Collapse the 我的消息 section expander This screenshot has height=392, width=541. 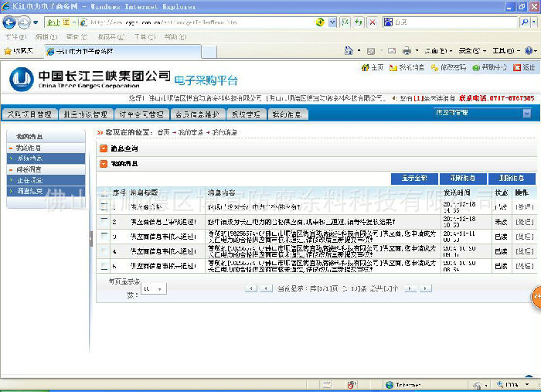(103, 163)
